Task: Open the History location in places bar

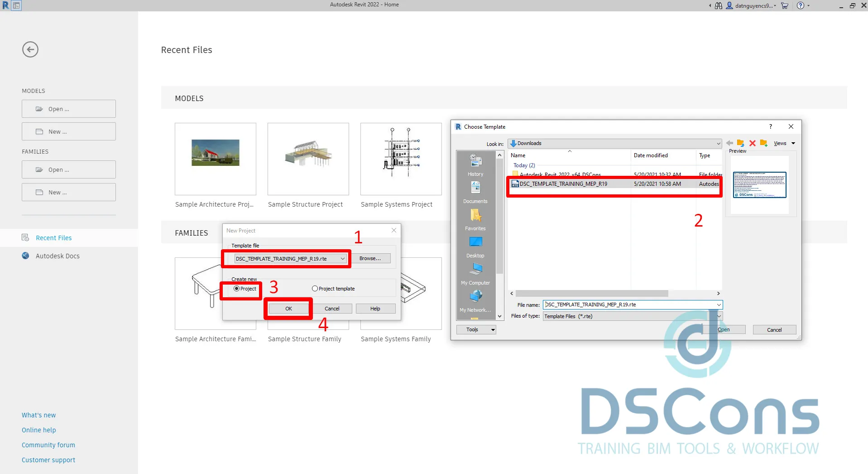Action: pyautogui.click(x=475, y=165)
